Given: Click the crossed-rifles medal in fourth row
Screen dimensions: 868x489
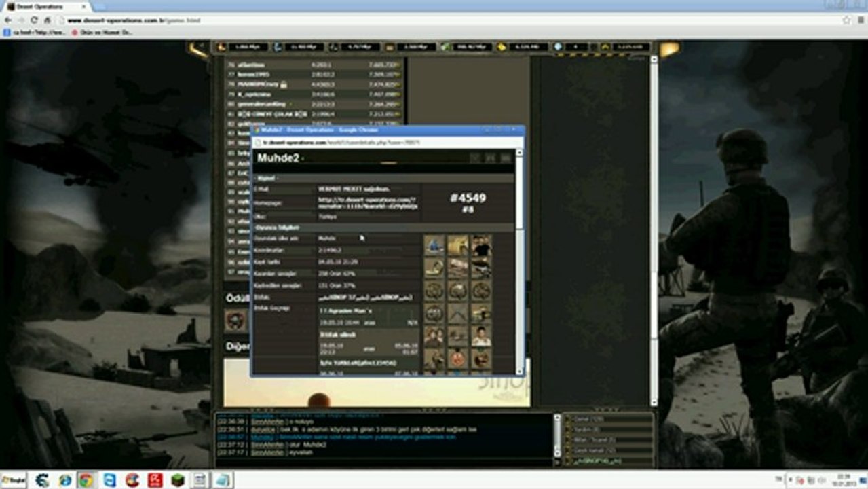Looking at the screenshot, I should 458,313.
